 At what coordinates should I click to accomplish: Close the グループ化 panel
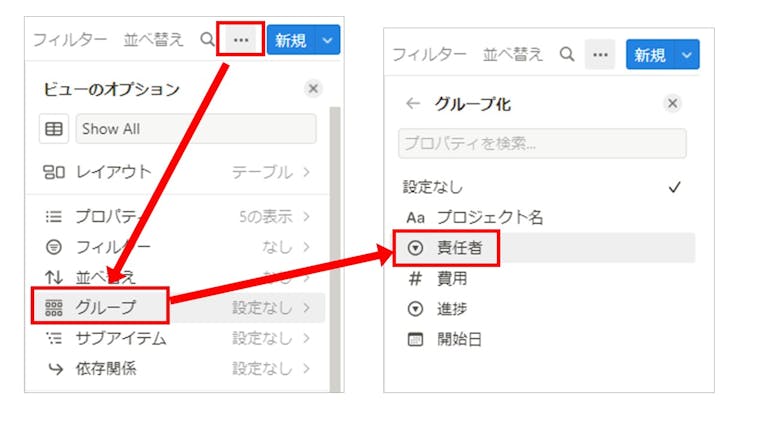coord(672,103)
